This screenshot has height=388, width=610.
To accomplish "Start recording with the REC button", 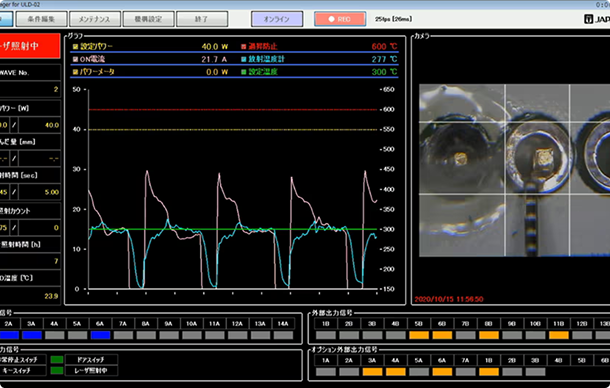I will (x=340, y=19).
